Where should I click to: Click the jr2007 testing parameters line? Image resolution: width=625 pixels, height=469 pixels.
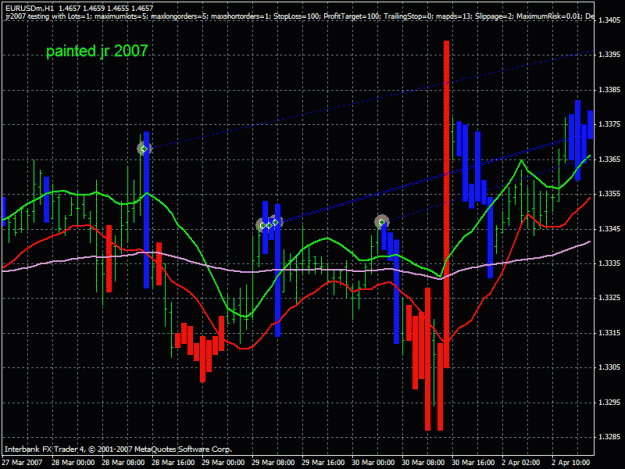point(300,17)
